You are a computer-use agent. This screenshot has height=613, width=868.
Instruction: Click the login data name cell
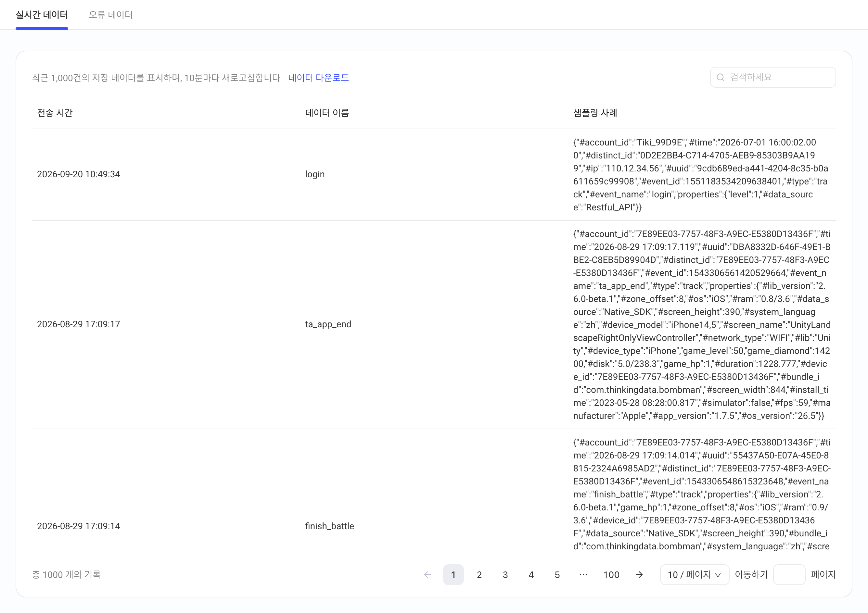tap(314, 174)
